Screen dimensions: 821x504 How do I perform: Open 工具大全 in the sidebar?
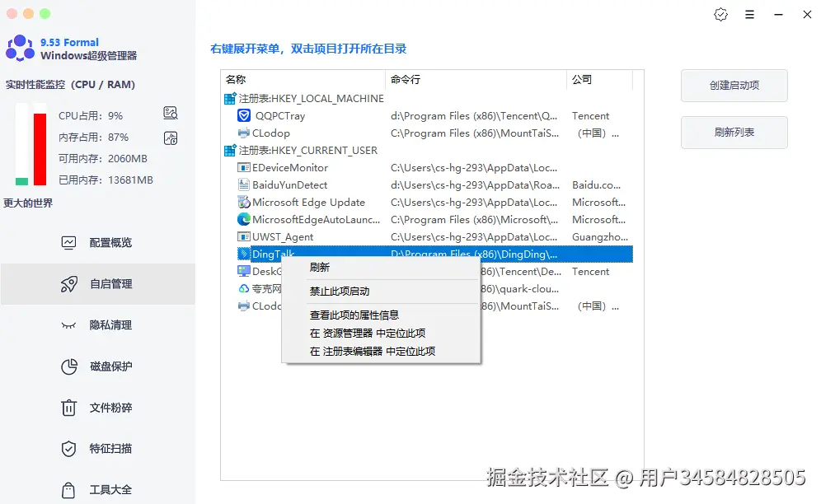pyautogui.click(x=98, y=490)
